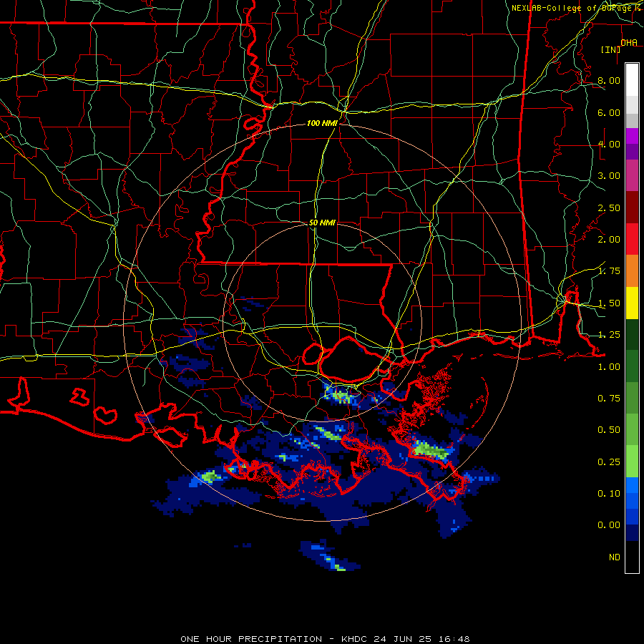Screen dimensions: 644x644
Task: Select the yellow legend swatch
Action: tap(632, 303)
